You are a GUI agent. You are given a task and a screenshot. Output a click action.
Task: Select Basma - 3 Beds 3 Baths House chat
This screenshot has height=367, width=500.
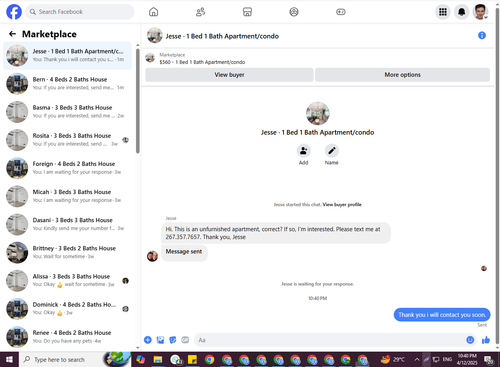coord(67,112)
